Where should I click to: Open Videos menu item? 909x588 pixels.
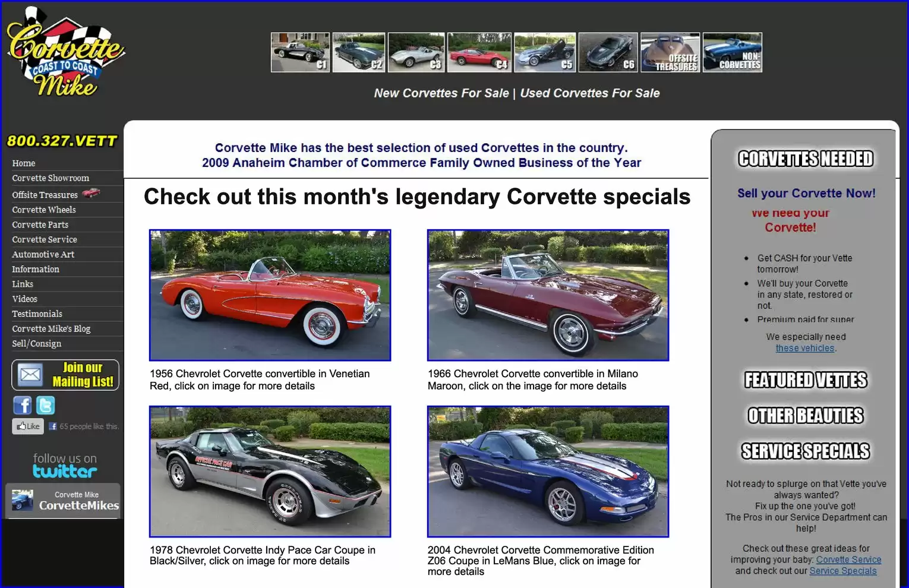point(25,299)
